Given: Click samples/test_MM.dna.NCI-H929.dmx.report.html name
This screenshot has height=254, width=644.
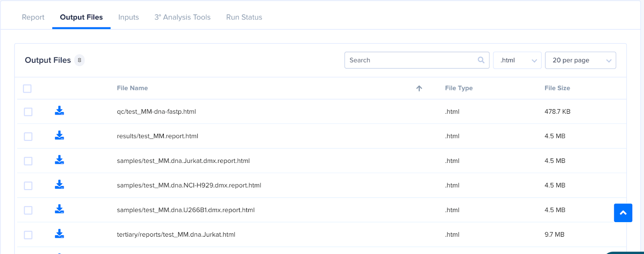Looking at the screenshot, I should point(189,185).
